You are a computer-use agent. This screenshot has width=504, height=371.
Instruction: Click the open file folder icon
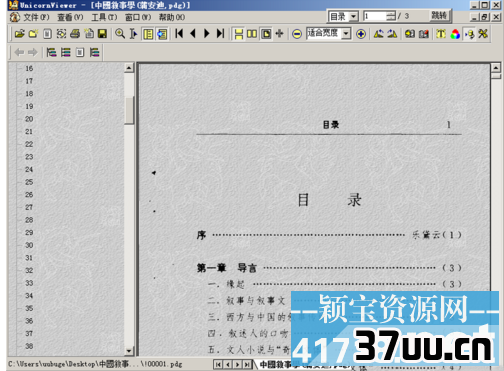20,34
